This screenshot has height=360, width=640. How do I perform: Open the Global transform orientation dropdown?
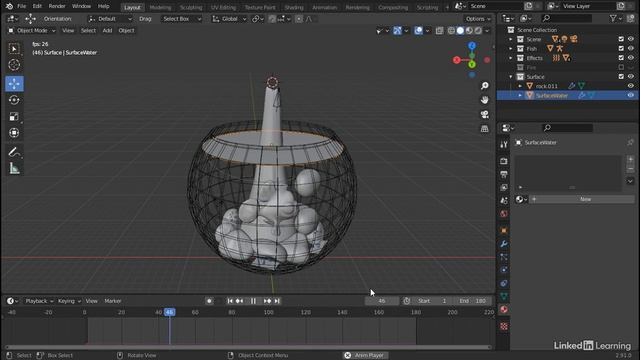[229, 19]
